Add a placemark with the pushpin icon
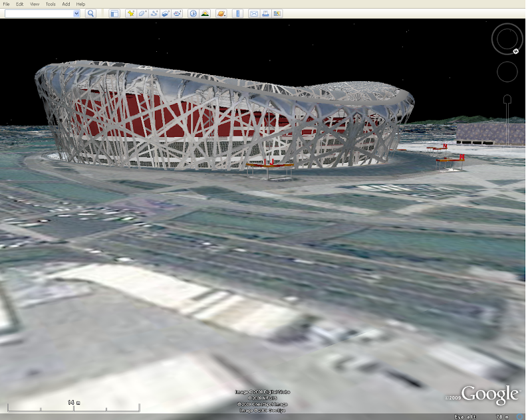The height and width of the screenshot is (420, 532). (130, 13)
